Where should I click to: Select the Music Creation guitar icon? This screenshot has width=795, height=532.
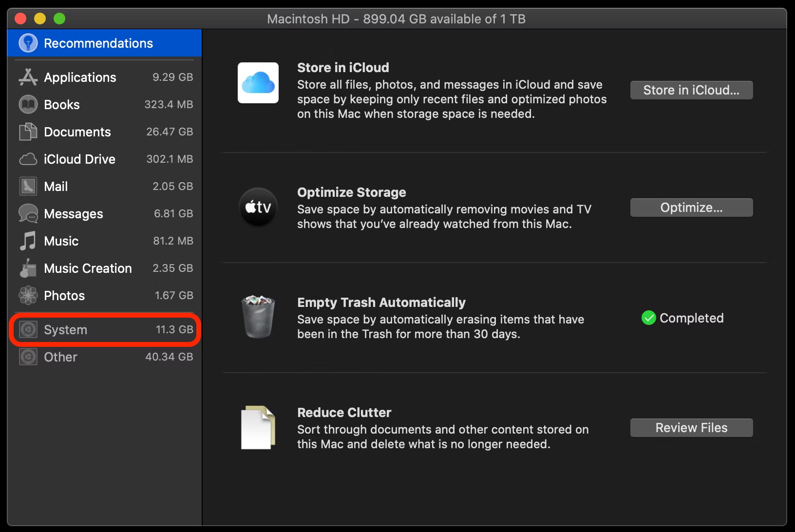28,268
